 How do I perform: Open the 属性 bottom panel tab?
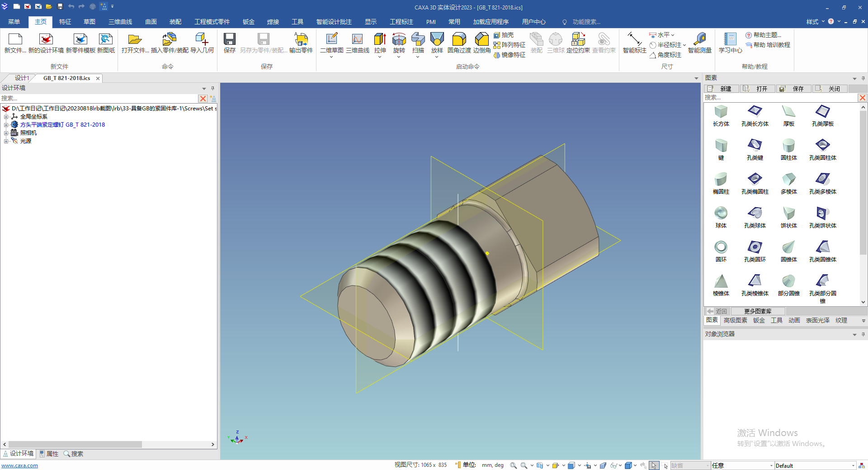click(49, 454)
